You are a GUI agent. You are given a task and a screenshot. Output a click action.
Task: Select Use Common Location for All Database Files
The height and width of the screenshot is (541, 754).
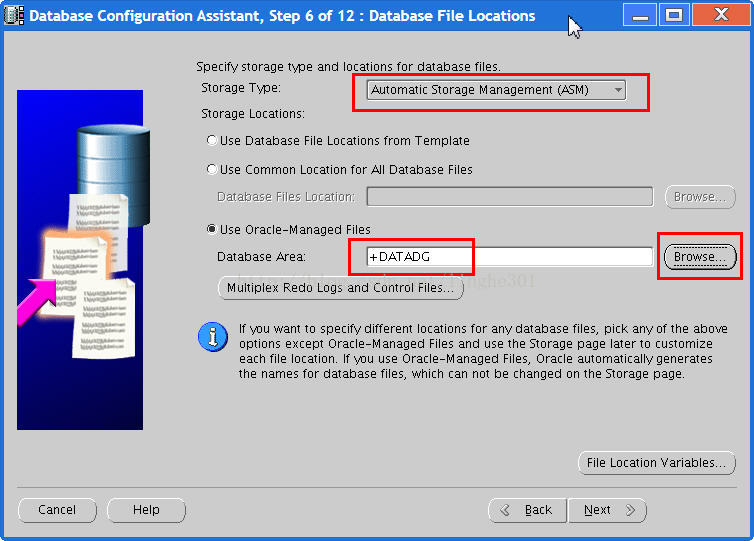tap(212, 169)
